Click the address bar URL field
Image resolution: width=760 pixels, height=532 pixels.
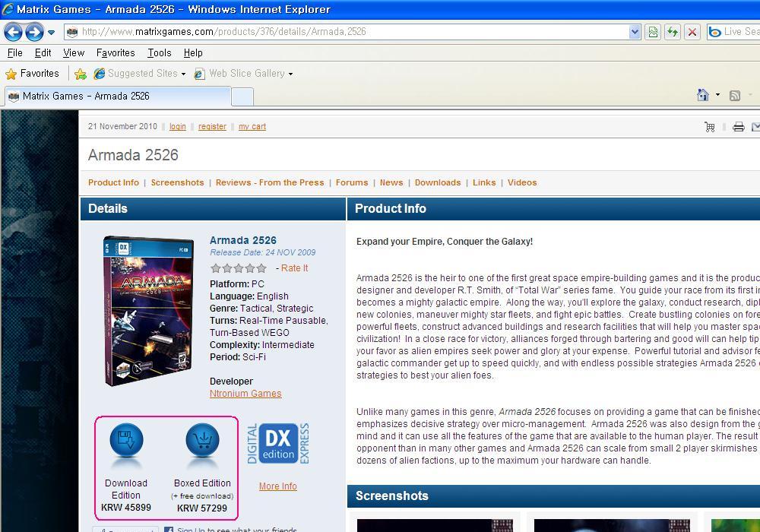tap(354, 32)
